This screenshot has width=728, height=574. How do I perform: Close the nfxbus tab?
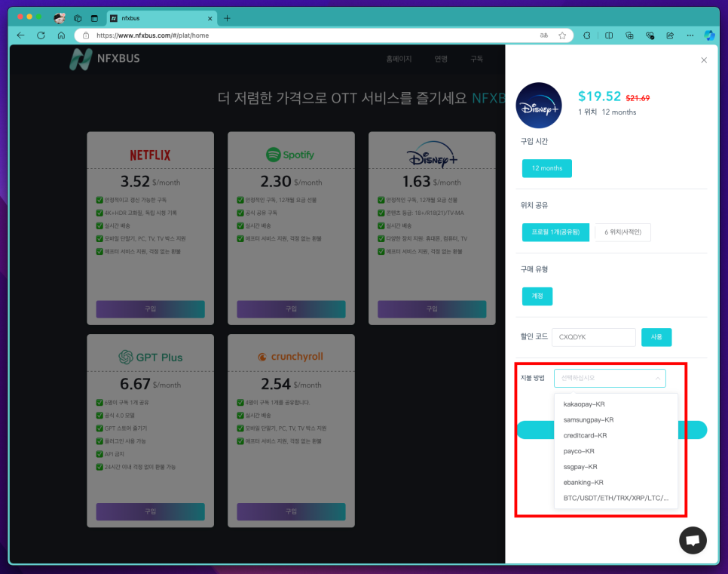(210, 19)
